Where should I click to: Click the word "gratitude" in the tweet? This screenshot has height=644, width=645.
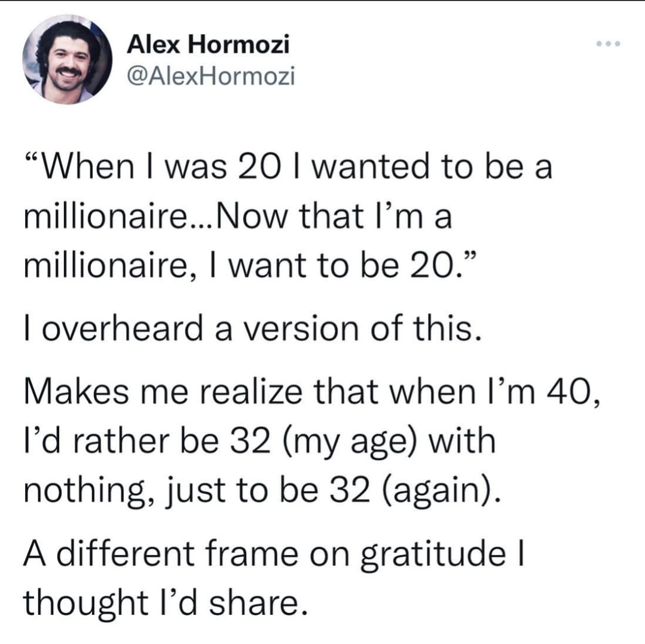pos(433,554)
